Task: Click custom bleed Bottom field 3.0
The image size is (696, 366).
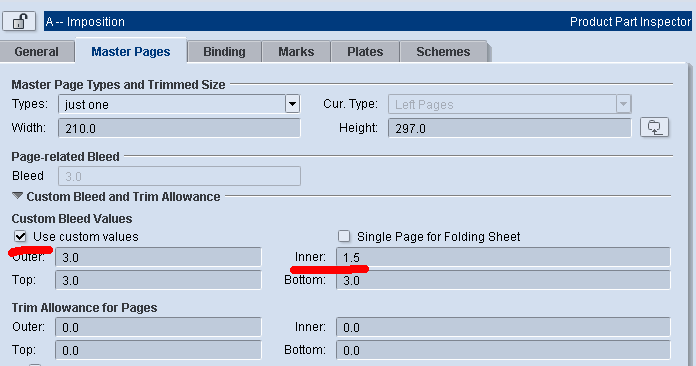Action: tap(503, 280)
